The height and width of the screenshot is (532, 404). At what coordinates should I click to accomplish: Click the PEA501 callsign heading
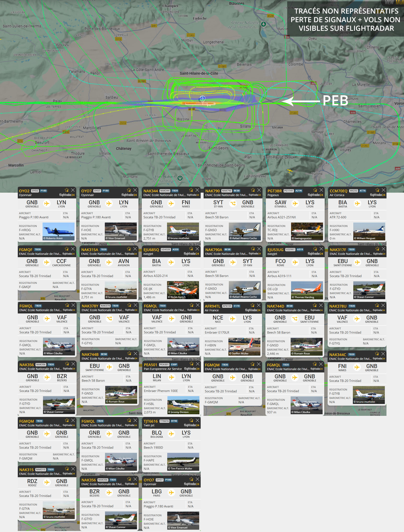(151, 365)
